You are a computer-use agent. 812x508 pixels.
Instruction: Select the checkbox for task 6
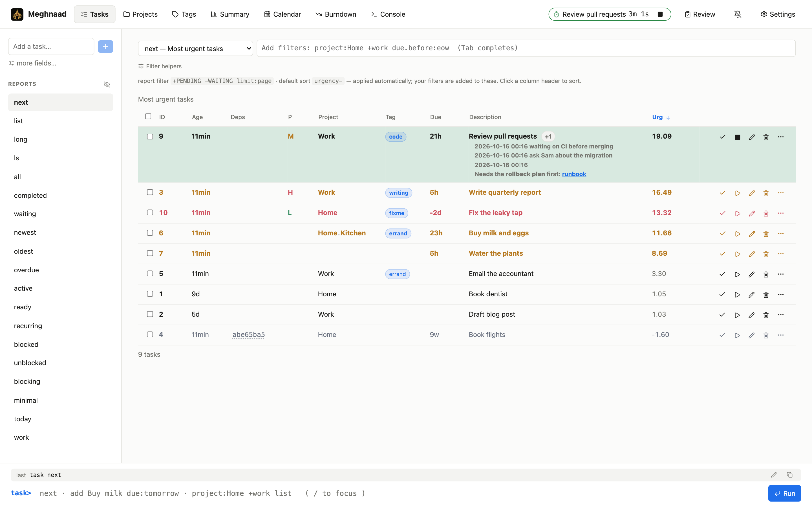(150, 233)
